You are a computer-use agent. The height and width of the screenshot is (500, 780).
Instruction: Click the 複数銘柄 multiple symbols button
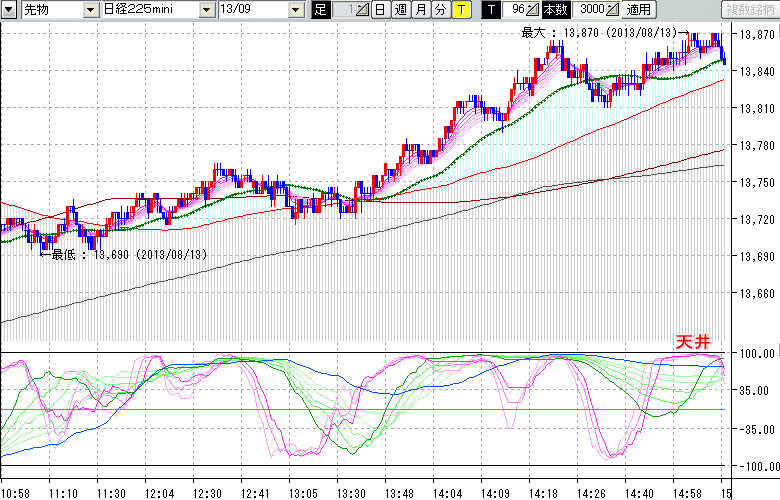pos(749,10)
